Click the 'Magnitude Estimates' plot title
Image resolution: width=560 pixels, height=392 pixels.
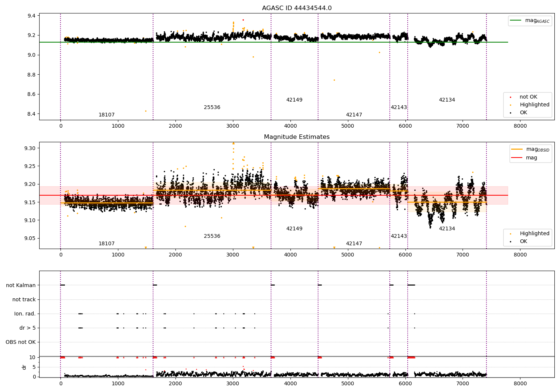tap(297, 137)
